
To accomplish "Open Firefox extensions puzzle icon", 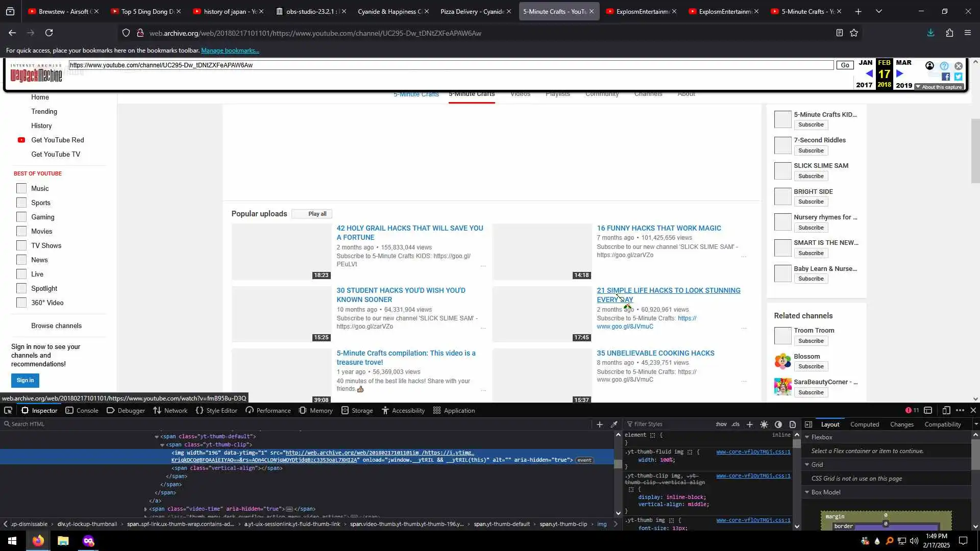I will tap(949, 33).
